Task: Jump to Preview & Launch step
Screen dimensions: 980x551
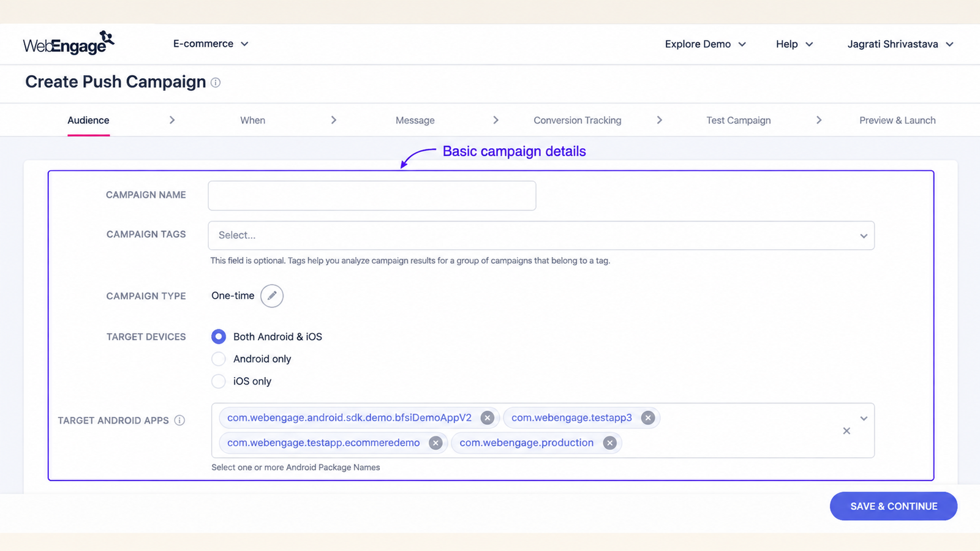Action: click(x=897, y=121)
